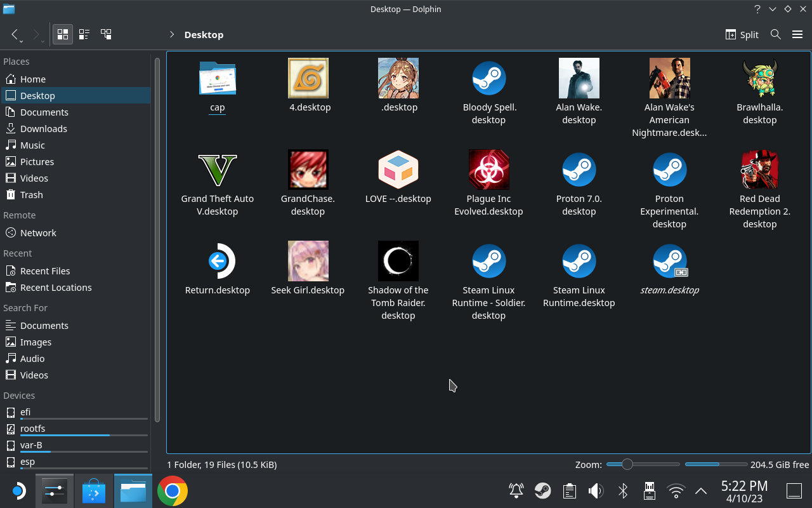
Task: Search for Audio
Action: (x=75, y=359)
